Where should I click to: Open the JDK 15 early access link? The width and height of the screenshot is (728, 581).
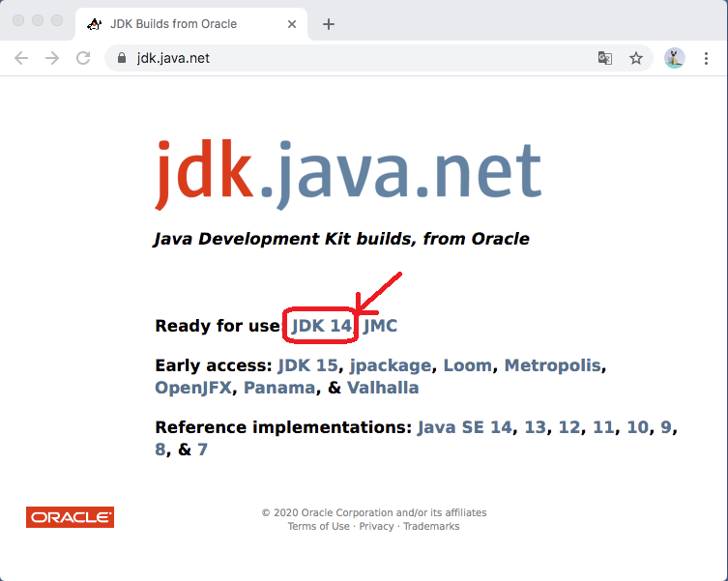[x=307, y=366]
